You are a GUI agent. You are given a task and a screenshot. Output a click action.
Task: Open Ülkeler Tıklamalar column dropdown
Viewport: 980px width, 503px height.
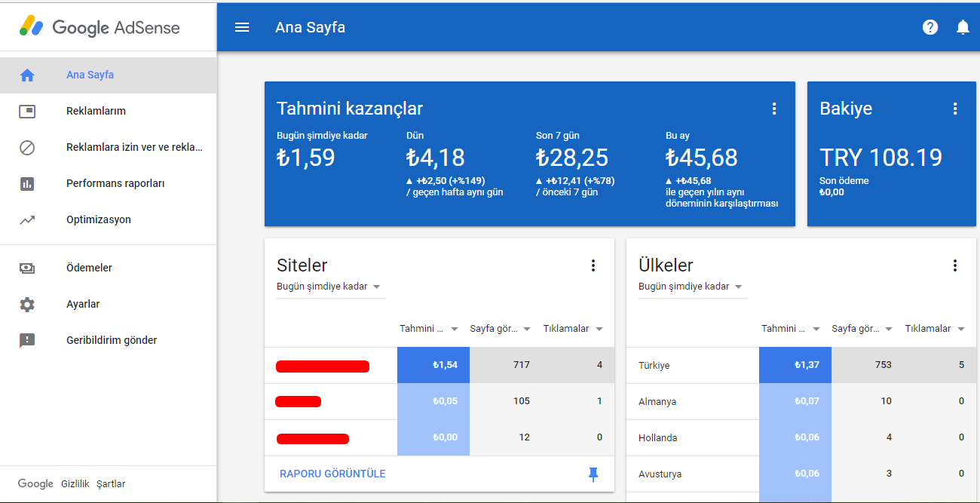pyautogui.click(x=936, y=329)
